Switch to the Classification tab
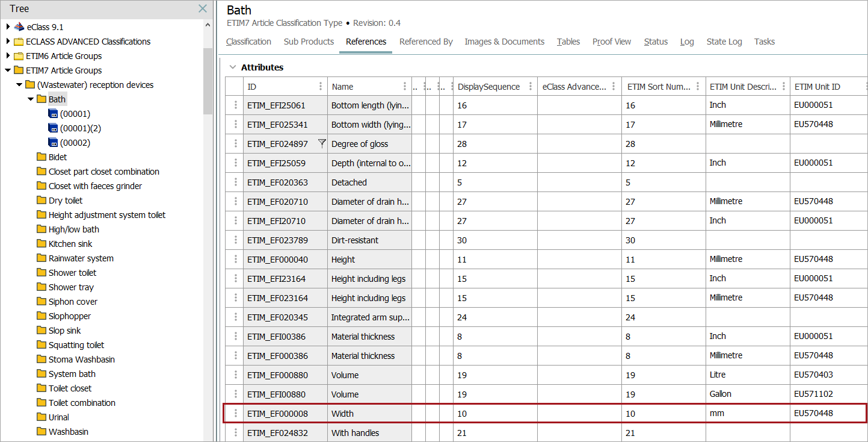Image resolution: width=868 pixels, height=442 pixels. (248, 42)
